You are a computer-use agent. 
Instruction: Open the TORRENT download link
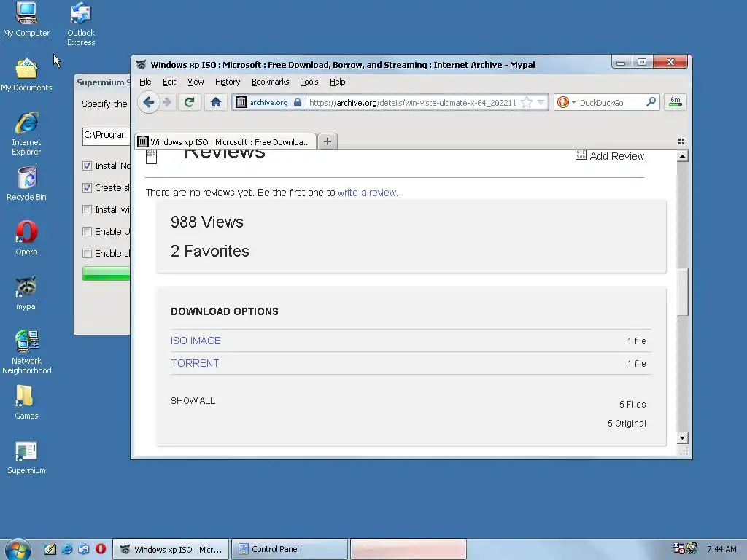point(195,363)
